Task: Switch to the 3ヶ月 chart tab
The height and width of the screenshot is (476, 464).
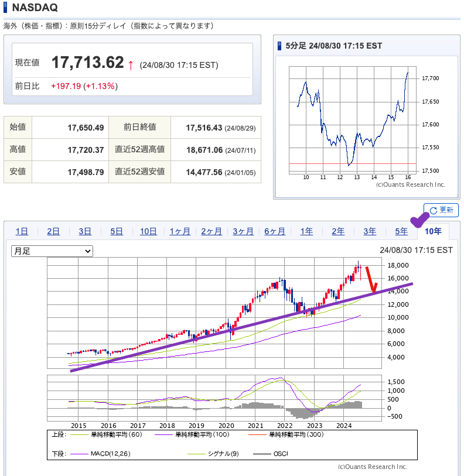Action: pos(243,231)
